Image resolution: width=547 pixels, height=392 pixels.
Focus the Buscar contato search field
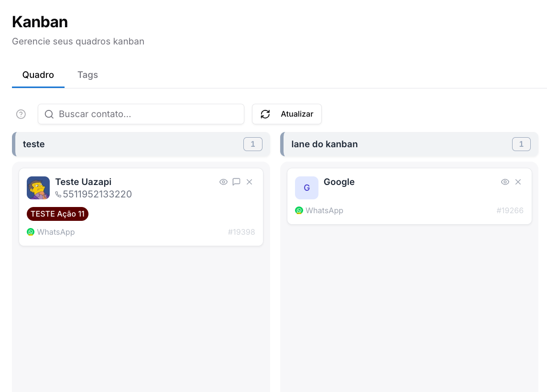(x=141, y=114)
